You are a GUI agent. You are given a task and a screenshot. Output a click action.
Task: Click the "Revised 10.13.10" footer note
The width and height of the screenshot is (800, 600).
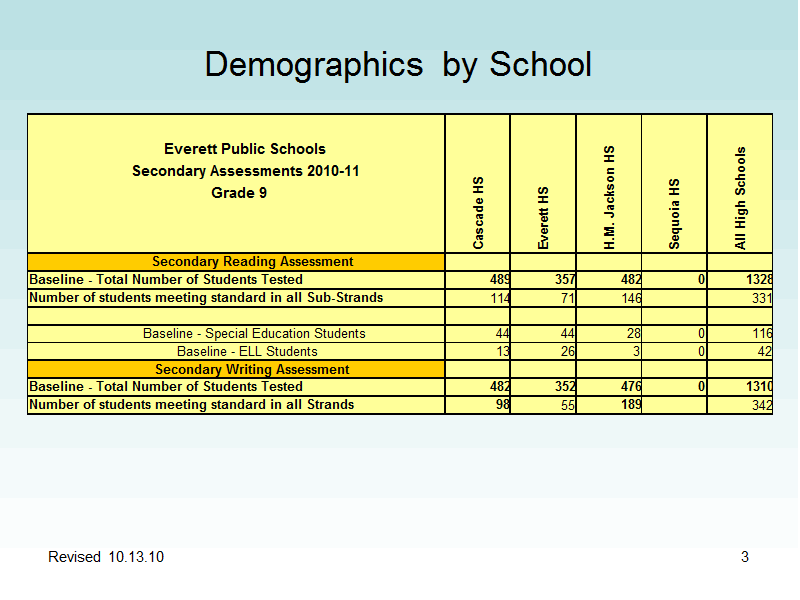[x=106, y=557]
